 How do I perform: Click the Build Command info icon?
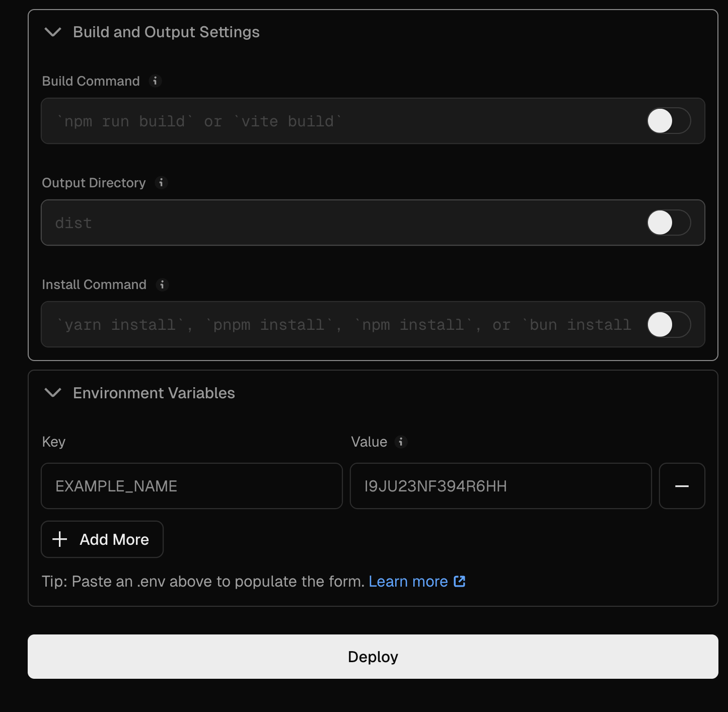(155, 81)
